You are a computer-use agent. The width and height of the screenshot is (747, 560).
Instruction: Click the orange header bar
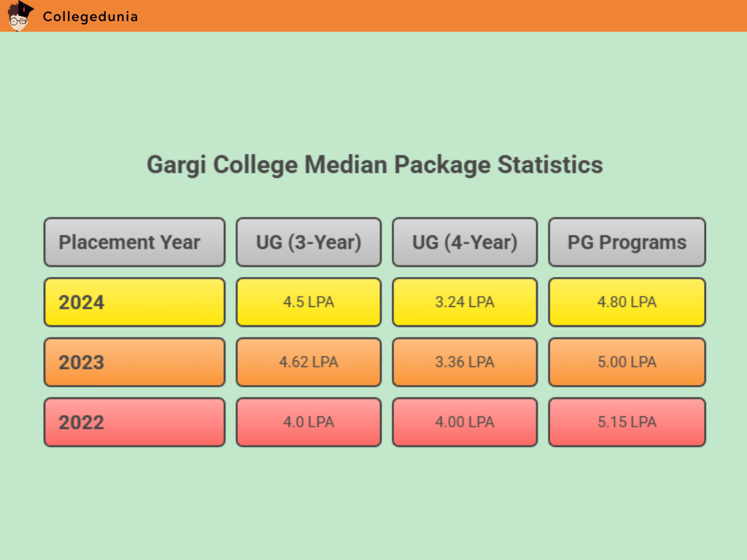pyautogui.click(x=438, y=16)
